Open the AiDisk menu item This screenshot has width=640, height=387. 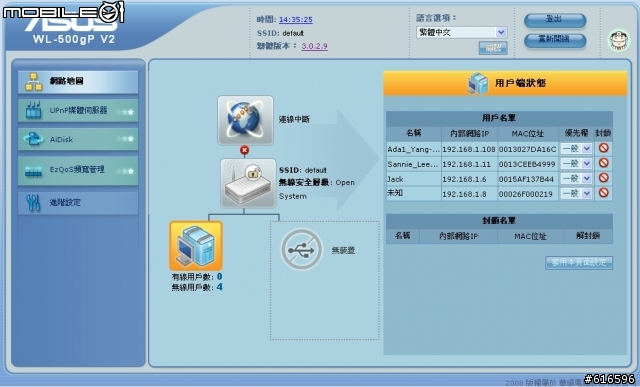(78, 139)
